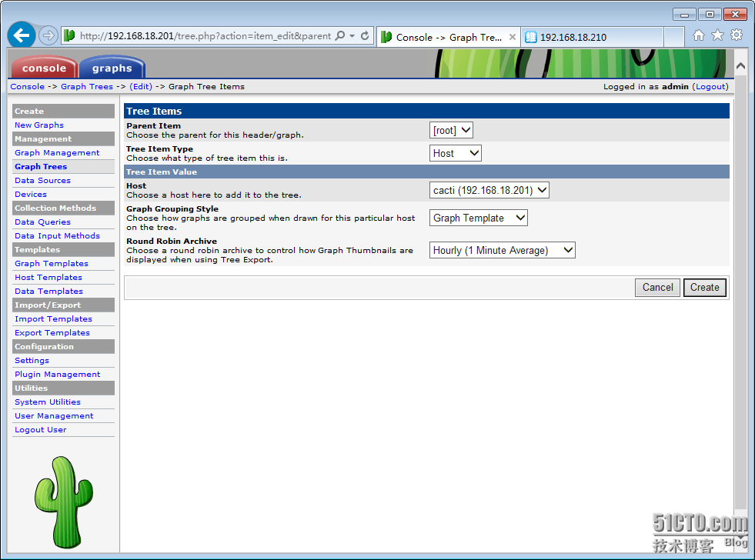
Task: Click the 'Configuration' sidebar heading
Action: (64, 346)
